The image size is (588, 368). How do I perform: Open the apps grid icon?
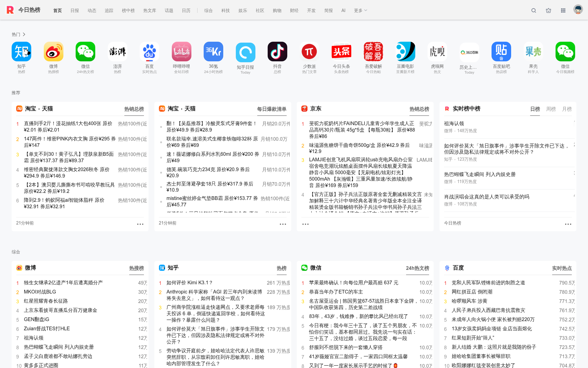pyautogui.click(x=563, y=10)
